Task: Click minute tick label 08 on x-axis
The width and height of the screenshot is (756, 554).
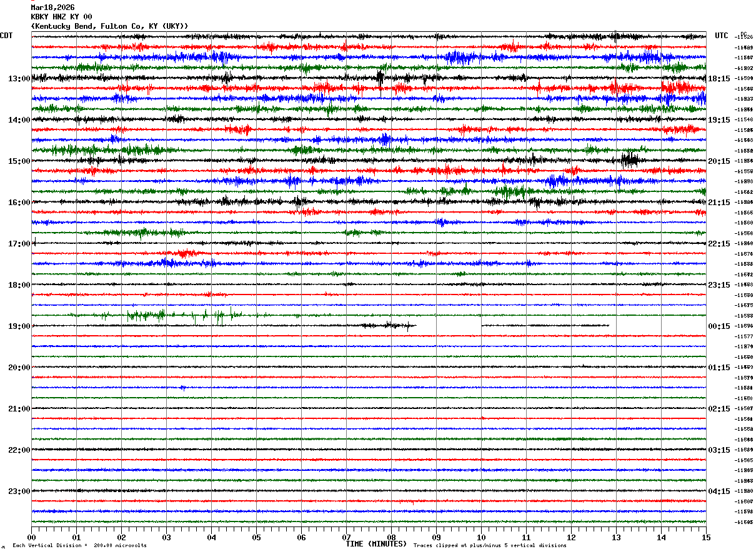Action: (x=391, y=537)
